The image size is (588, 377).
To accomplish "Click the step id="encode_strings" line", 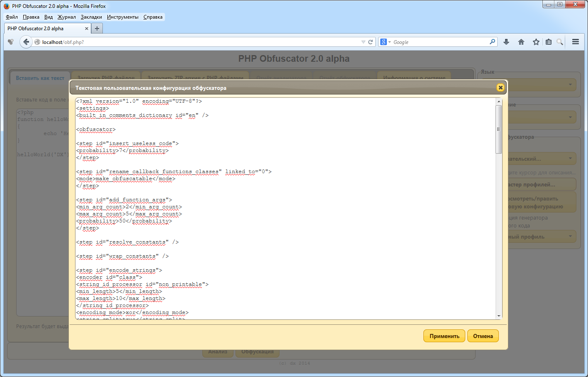I will click(119, 270).
